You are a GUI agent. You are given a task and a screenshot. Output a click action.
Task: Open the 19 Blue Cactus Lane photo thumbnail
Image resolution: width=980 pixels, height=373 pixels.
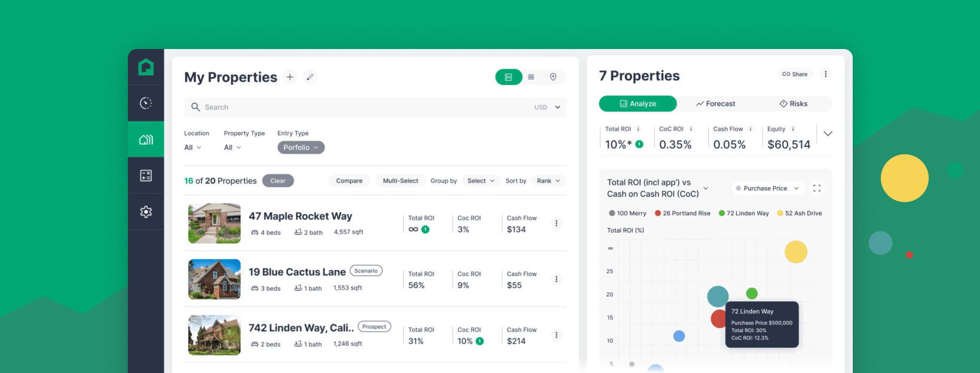coord(215,279)
